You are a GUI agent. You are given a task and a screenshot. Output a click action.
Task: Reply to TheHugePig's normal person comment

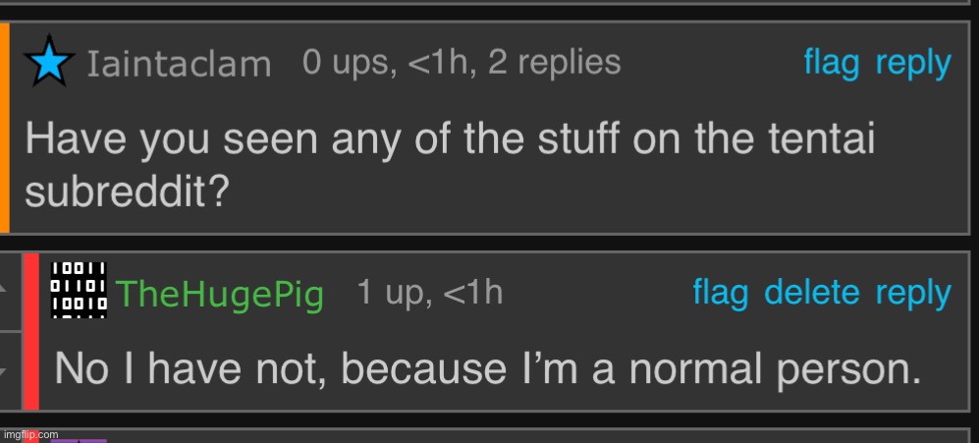tap(913, 293)
